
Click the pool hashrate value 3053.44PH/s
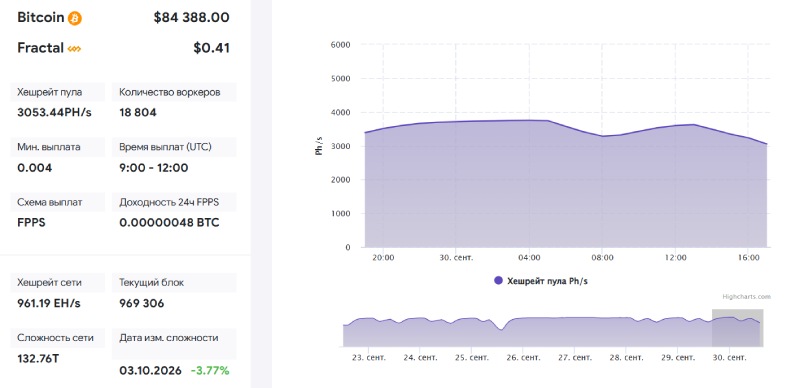point(55,113)
